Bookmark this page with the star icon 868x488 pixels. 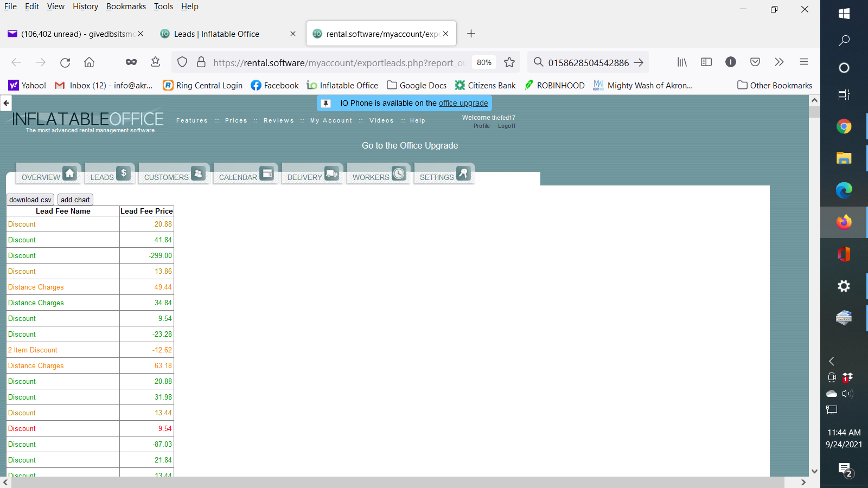point(509,62)
